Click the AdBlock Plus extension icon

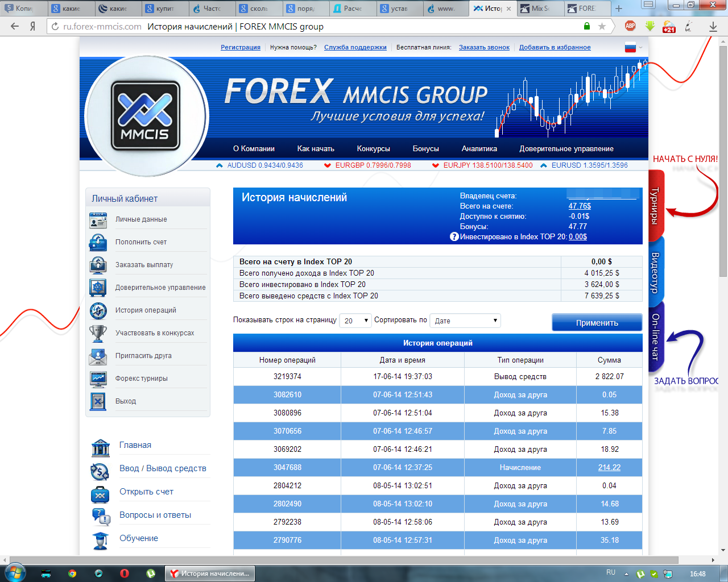pyautogui.click(x=630, y=26)
